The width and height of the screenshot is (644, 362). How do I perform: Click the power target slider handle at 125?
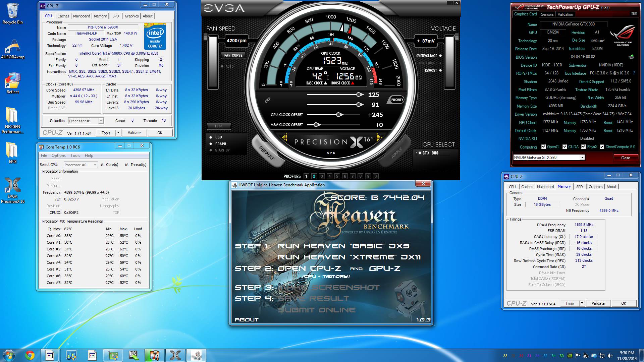pos(360,95)
